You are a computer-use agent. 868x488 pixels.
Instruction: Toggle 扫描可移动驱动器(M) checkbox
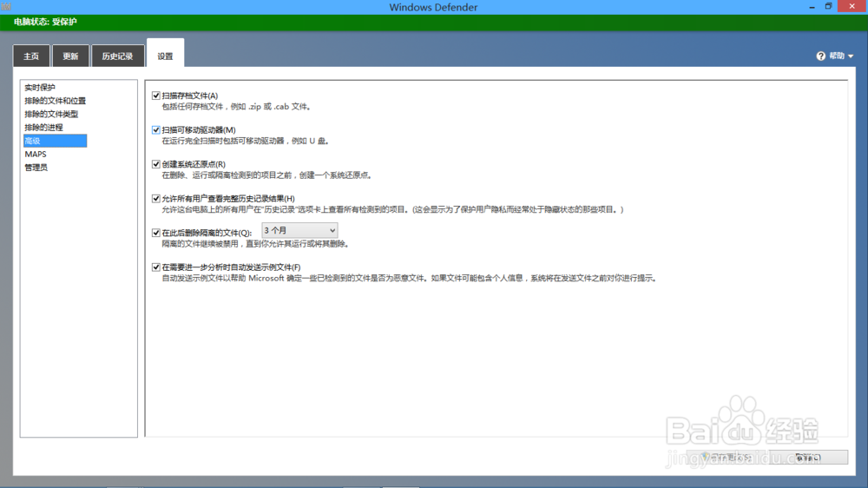pyautogui.click(x=156, y=130)
